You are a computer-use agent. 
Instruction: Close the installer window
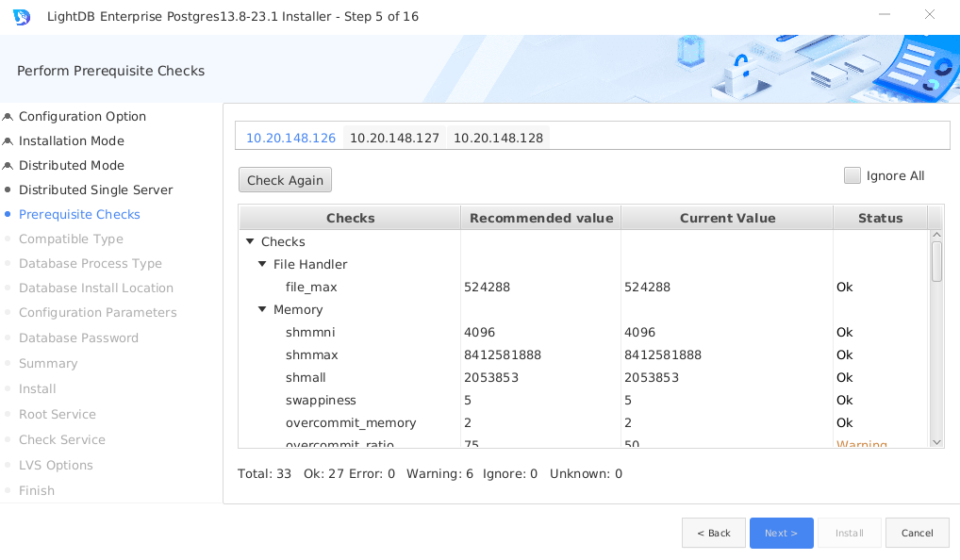(x=930, y=15)
